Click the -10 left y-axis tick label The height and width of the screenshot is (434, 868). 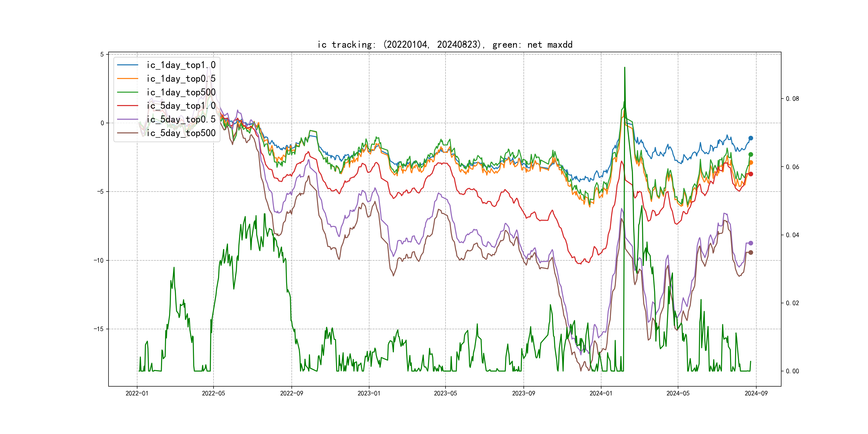tap(99, 260)
